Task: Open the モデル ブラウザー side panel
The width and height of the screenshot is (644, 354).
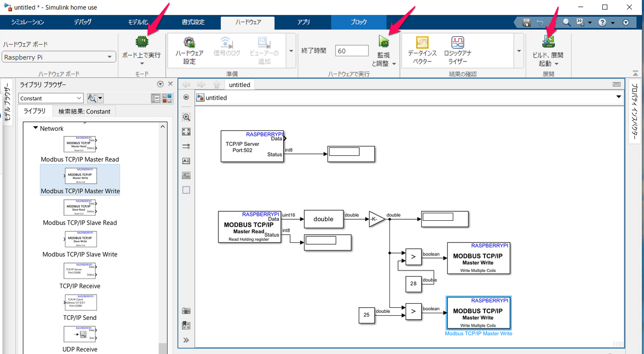Action: point(7,104)
